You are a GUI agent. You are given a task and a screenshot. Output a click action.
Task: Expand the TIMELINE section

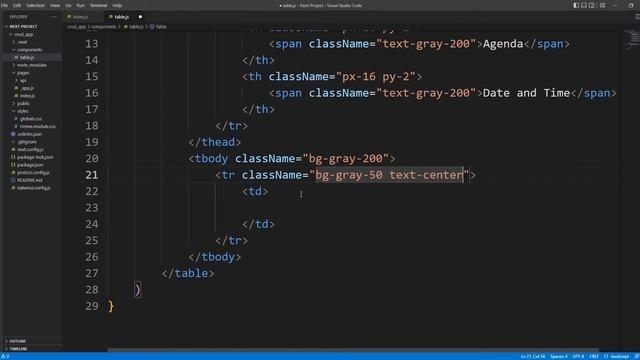click(x=18, y=349)
